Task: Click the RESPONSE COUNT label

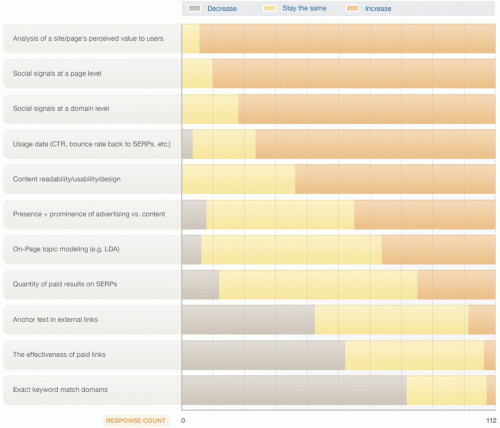Action: click(136, 421)
